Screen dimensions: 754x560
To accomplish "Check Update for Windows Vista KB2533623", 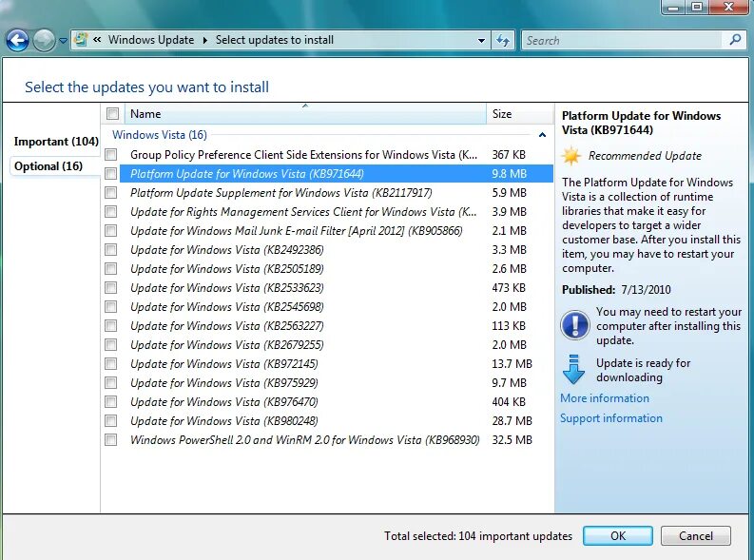I will (x=111, y=287).
